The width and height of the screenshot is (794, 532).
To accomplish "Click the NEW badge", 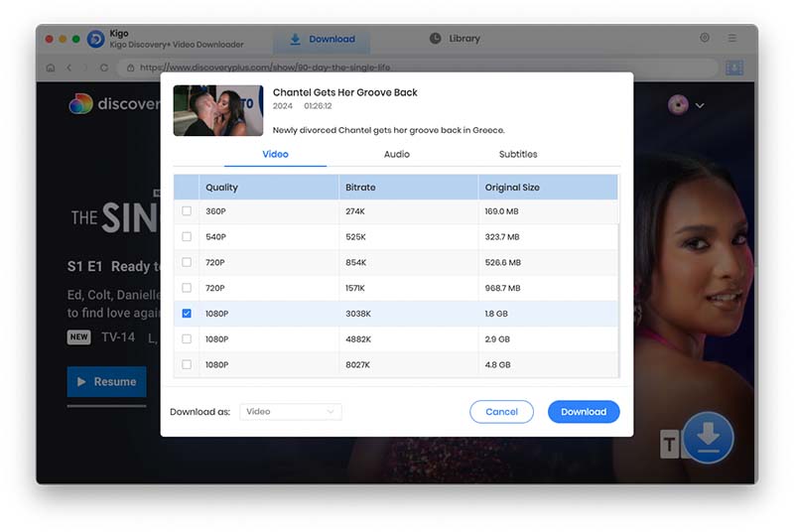I will coord(79,337).
